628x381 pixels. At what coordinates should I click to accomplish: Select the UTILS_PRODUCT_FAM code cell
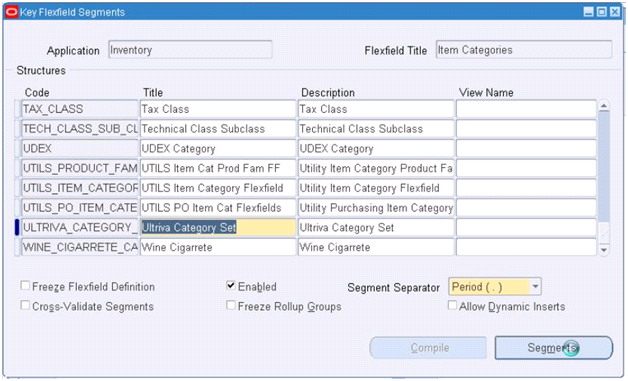pos(79,168)
